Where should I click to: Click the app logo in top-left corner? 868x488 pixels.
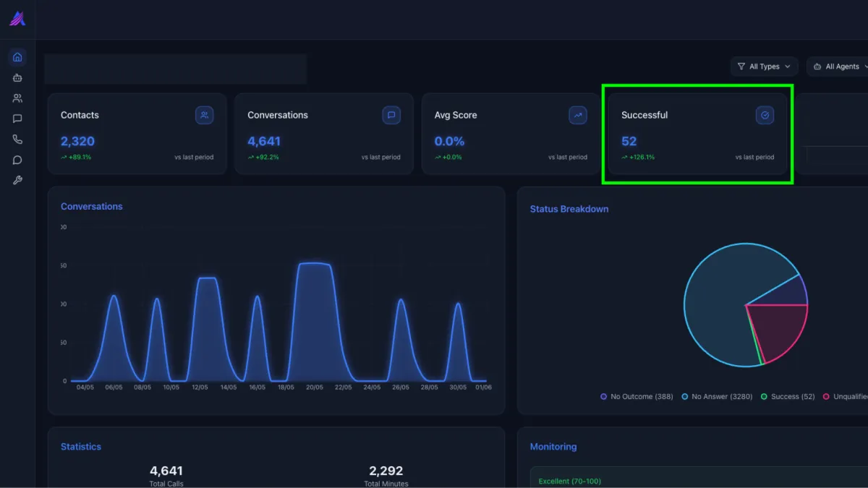(17, 19)
